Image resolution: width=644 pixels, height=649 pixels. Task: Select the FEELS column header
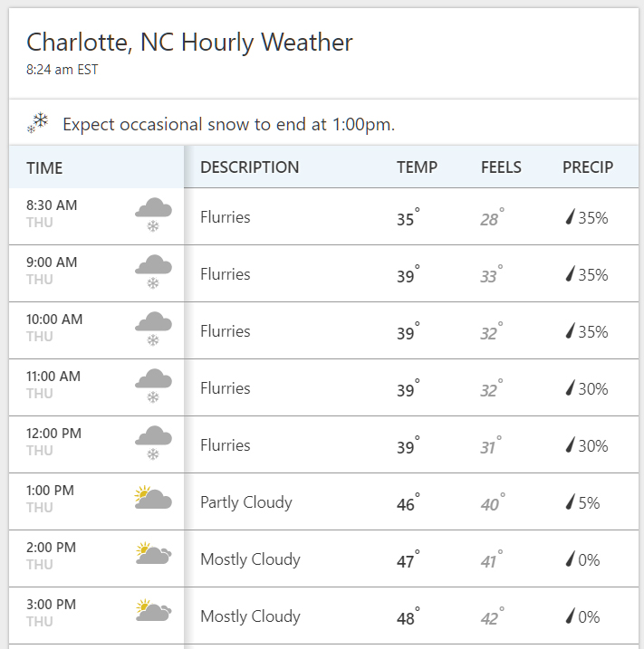501,167
